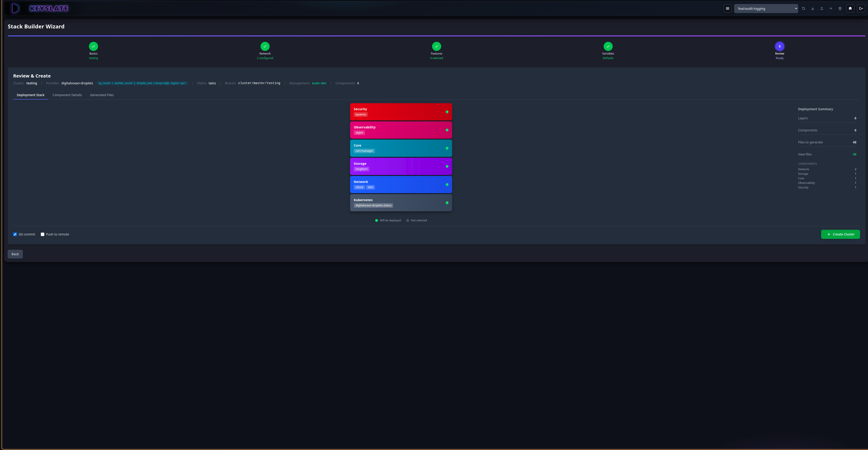Screen dimensions: 868x450
Task: Click the digitalocean-droplets (talos) tag
Action: click(x=373, y=205)
